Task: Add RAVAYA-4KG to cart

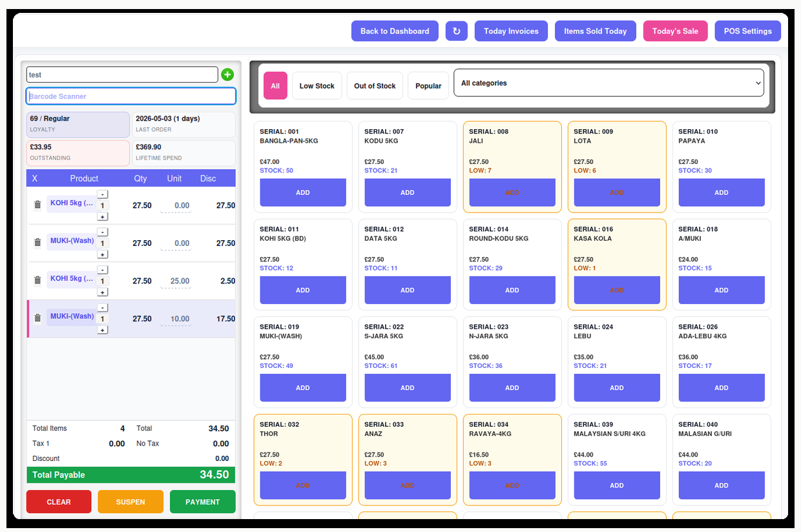Action: tap(512, 485)
